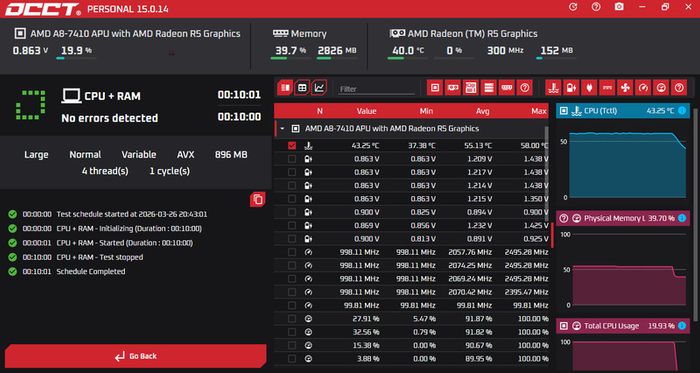Take a screenshot with the camera icon
Image resolution: width=700 pixels, height=373 pixels.
pyautogui.click(x=619, y=7)
